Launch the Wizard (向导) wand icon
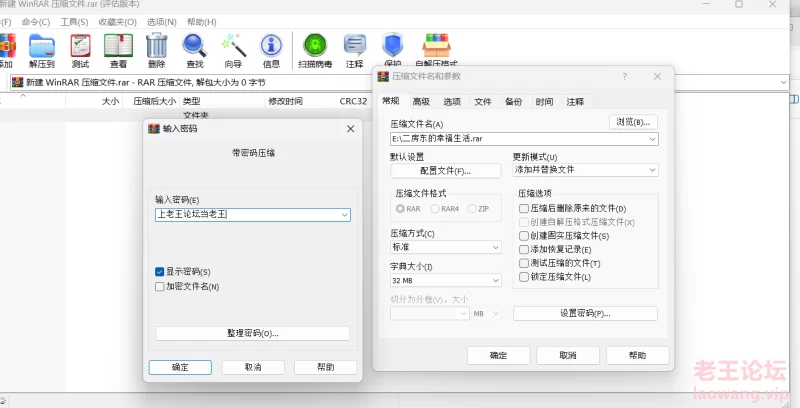800x408 pixels. (x=233, y=50)
